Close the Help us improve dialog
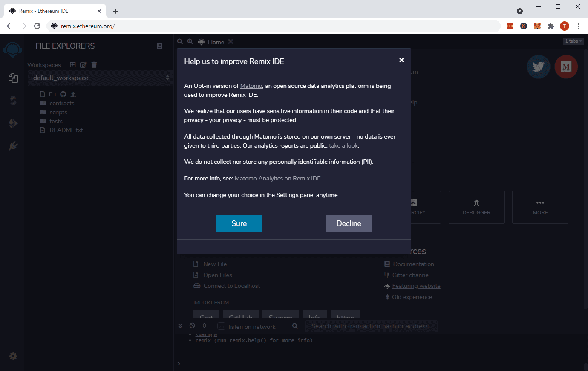The image size is (588, 371). pos(401,60)
